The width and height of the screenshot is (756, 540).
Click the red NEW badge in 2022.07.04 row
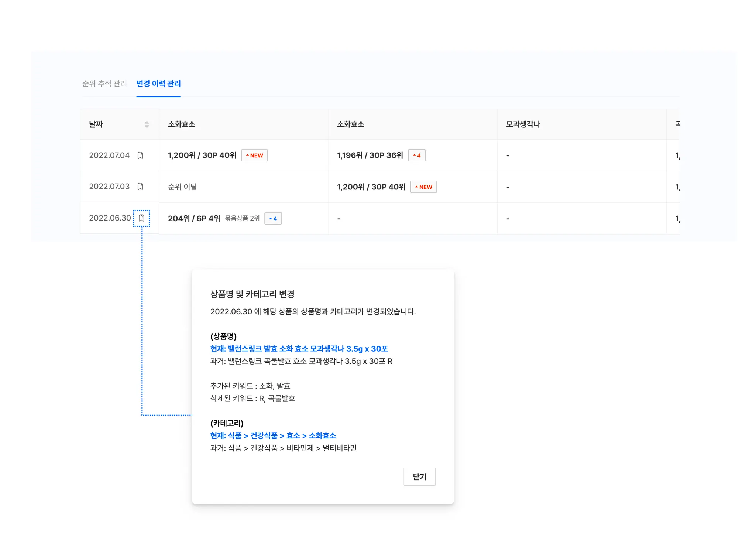(x=254, y=155)
